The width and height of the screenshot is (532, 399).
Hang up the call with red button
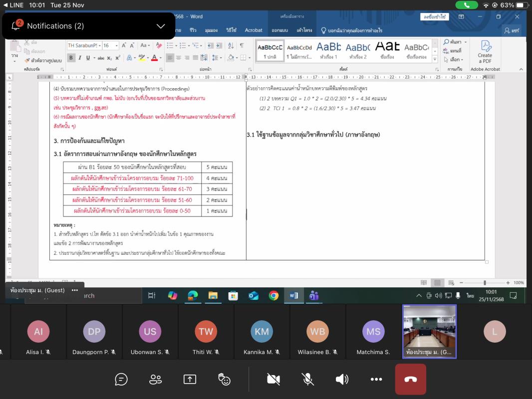pyautogui.click(x=410, y=380)
